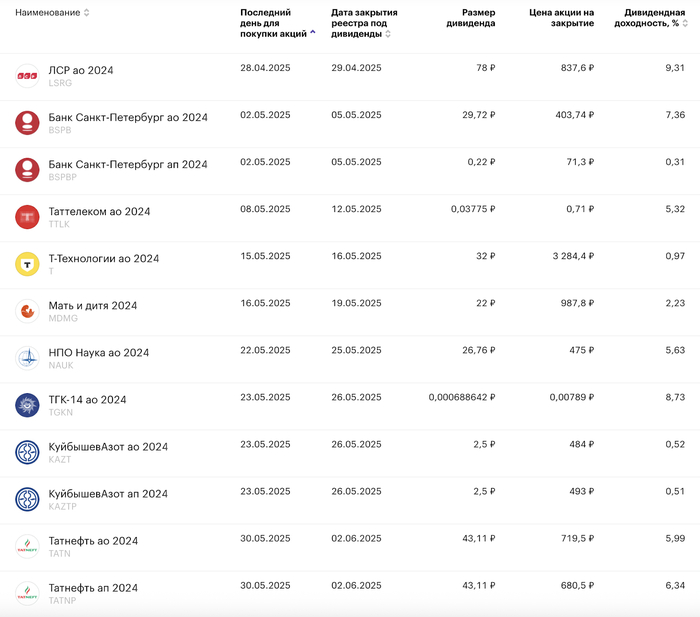Click the НПО Наука logo icon
Image resolution: width=700 pixels, height=617 pixels.
(27, 358)
